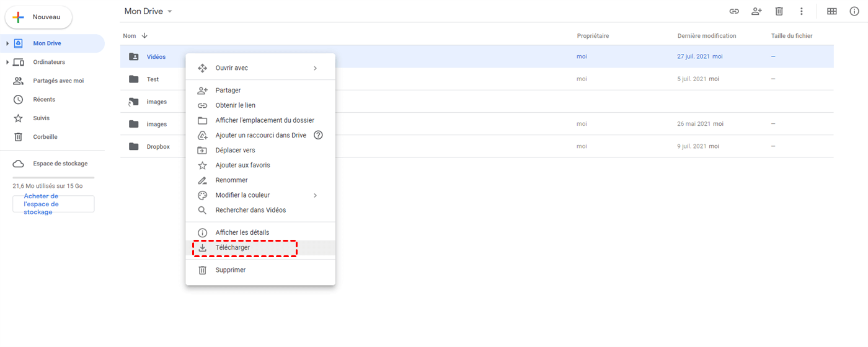The image size is (868, 347).
Task: Choose Ajouter un raccourci dans Drive
Action: pos(260,135)
